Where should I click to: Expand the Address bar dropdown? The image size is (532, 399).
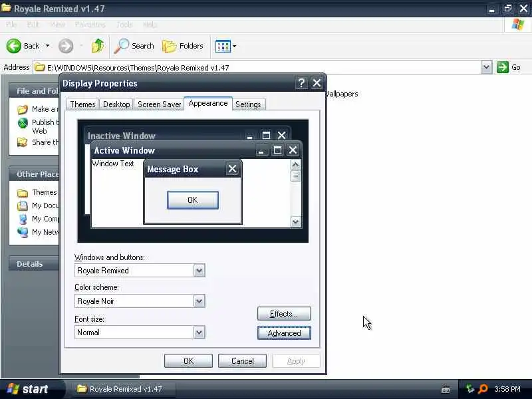coord(486,67)
